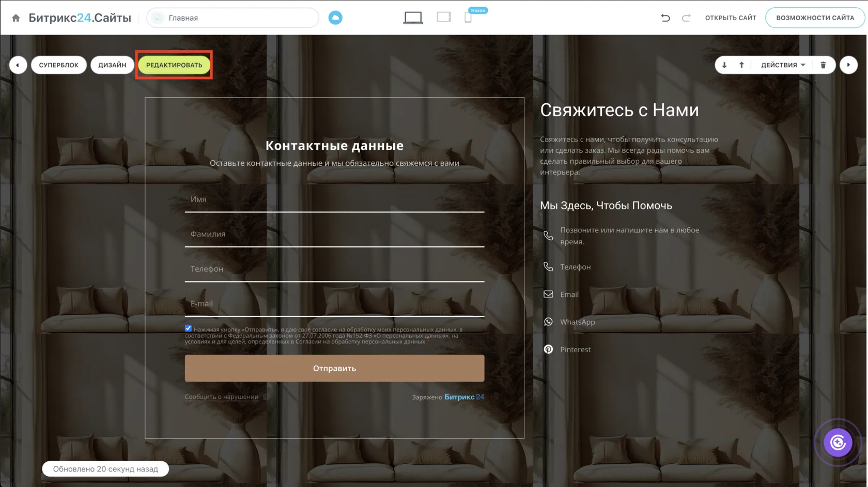868x487 pixels.
Task: Click the blue cloud publish icon
Action: pyautogui.click(x=335, y=18)
